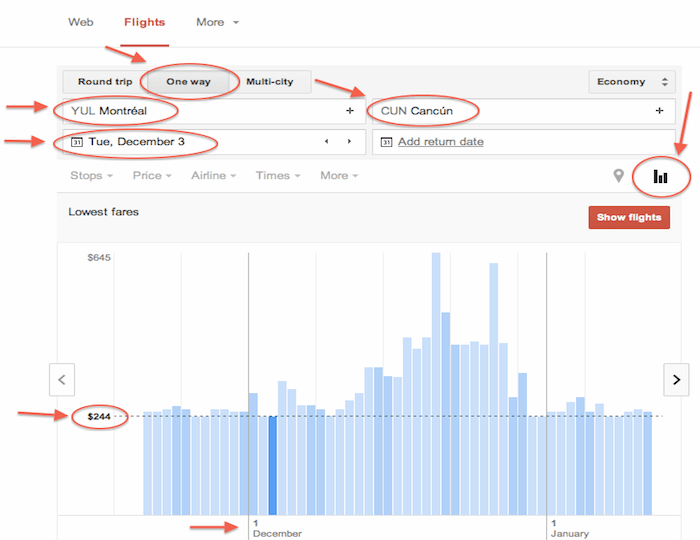The width and height of the screenshot is (700, 540).
Task: Expand the Price filter
Action: pyautogui.click(x=152, y=175)
